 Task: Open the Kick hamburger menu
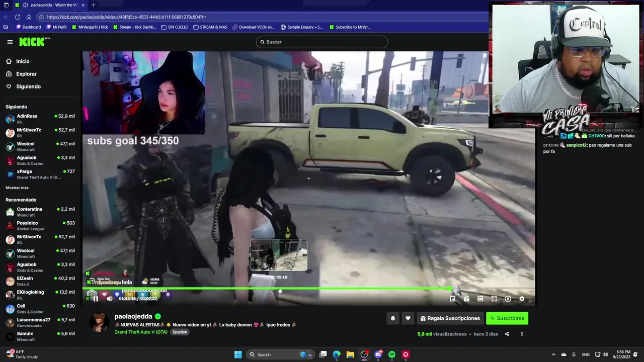(x=10, y=42)
